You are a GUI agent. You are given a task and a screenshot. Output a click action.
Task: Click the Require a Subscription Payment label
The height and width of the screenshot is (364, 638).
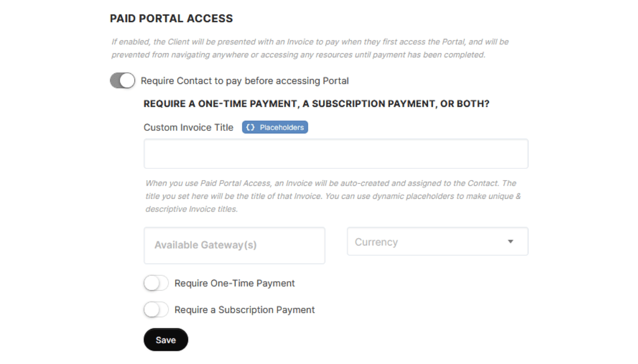point(244,309)
